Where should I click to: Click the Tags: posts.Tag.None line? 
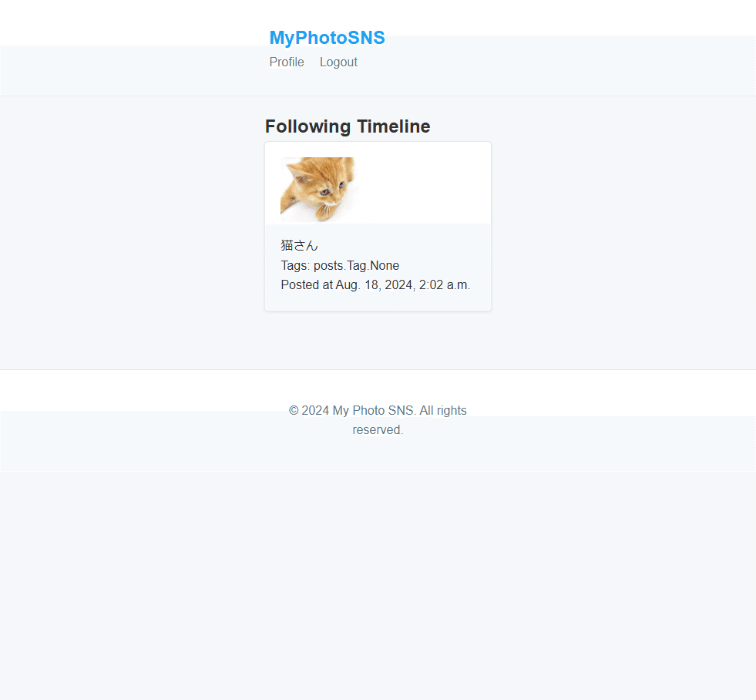[340, 265]
